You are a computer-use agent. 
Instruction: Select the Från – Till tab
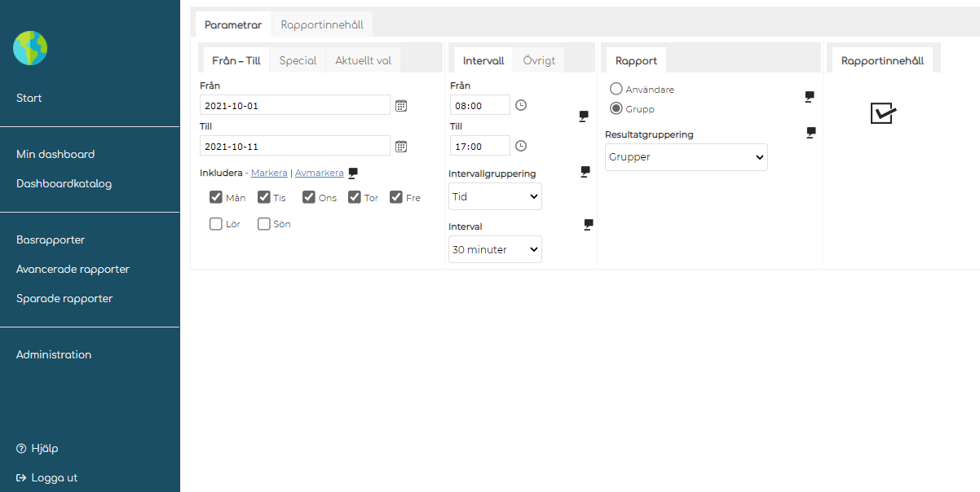pos(236,60)
